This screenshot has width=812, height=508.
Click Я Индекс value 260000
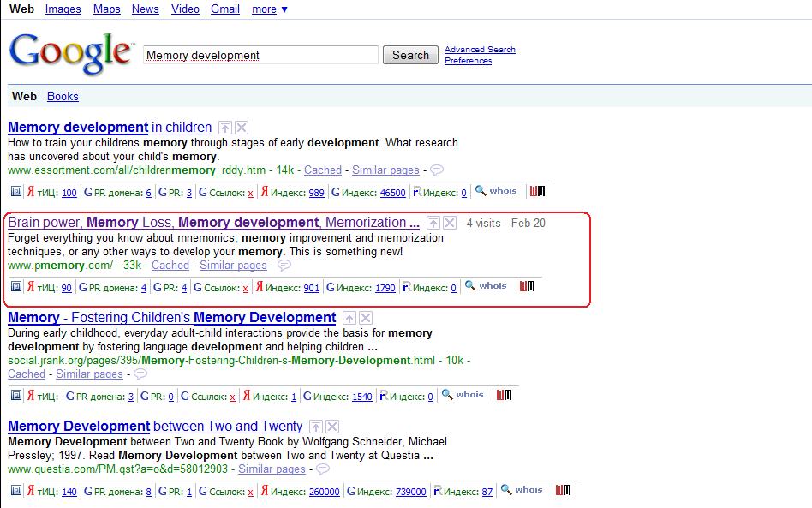(x=324, y=492)
